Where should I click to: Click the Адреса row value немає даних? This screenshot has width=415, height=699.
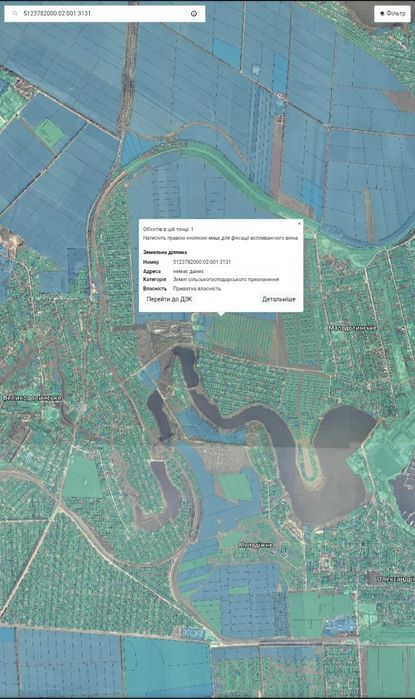tap(188, 271)
